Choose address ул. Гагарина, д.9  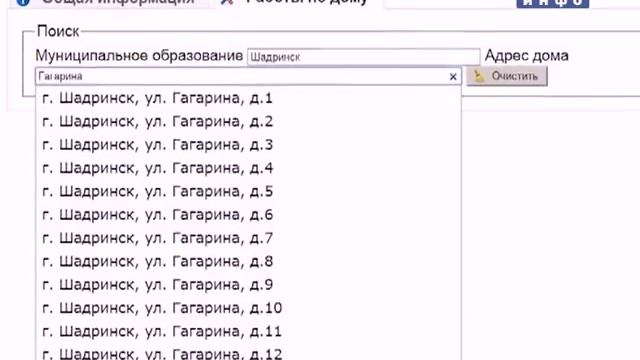[248, 284]
